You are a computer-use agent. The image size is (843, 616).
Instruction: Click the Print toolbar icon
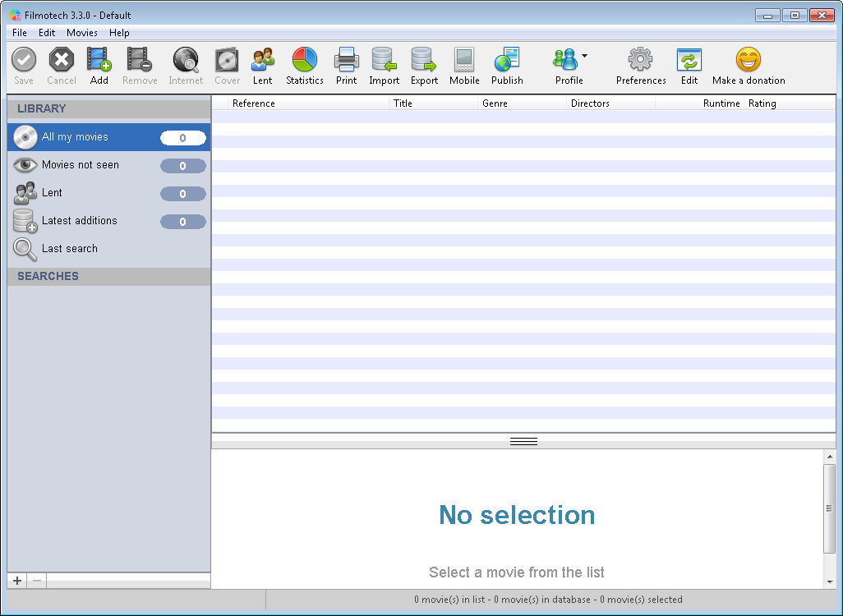[346, 61]
